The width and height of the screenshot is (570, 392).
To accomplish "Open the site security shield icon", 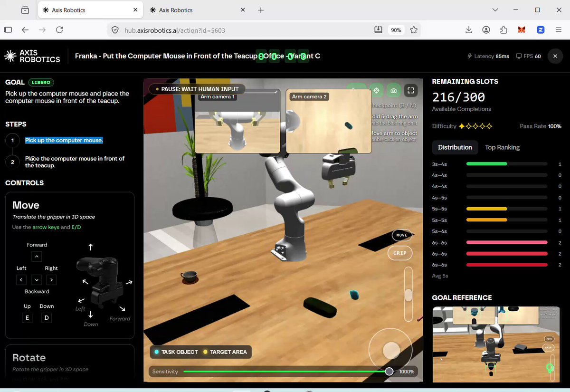I will [x=115, y=30].
